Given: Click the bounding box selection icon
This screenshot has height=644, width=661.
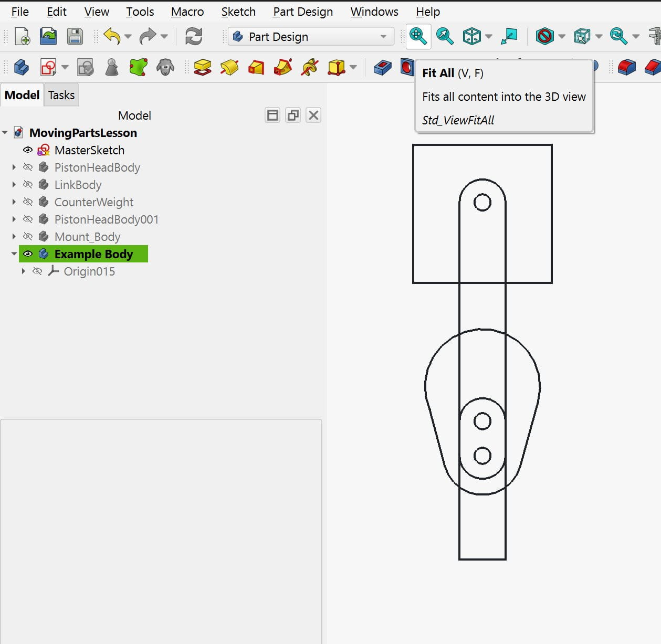Looking at the screenshot, I should click(582, 36).
